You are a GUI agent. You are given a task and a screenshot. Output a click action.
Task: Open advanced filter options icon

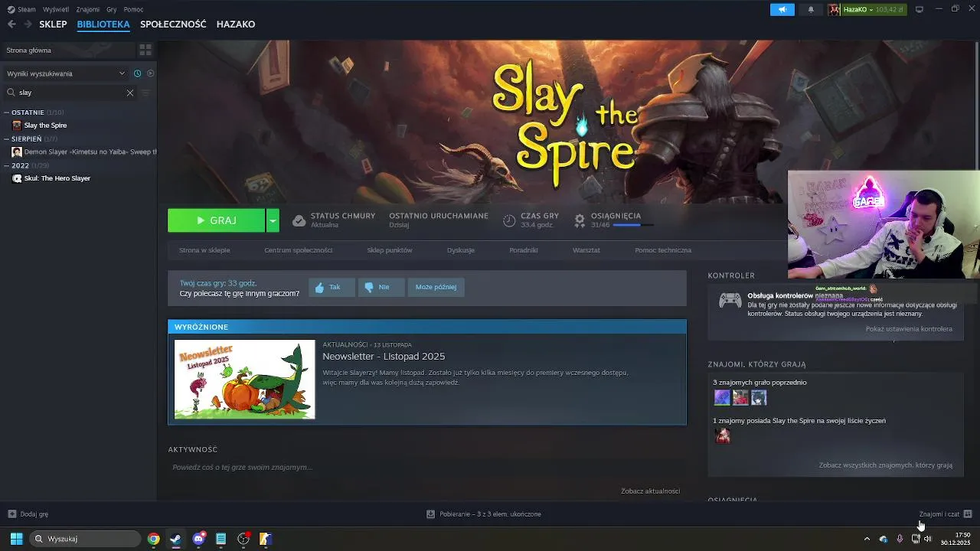pos(145,93)
